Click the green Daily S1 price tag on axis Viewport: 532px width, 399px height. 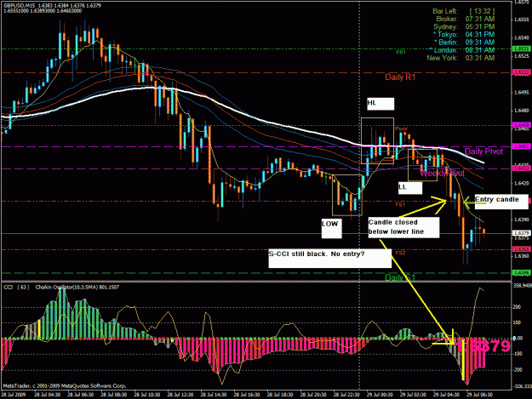coord(522,273)
